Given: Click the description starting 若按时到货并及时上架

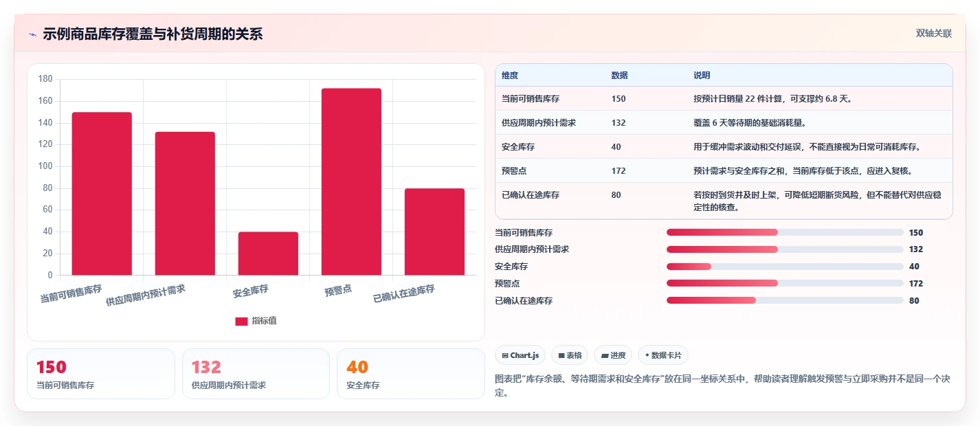Looking at the screenshot, I should click(816, 201).
